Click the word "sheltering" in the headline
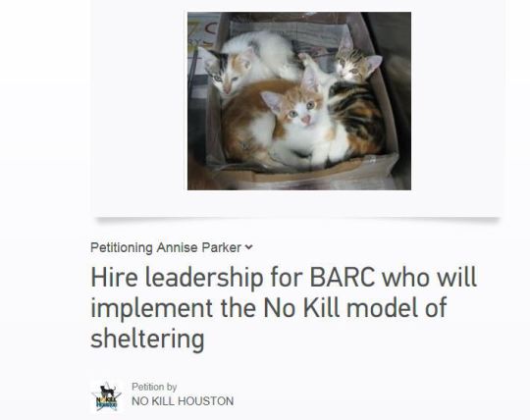The image size is (530, 420). [x=147, y=339]
